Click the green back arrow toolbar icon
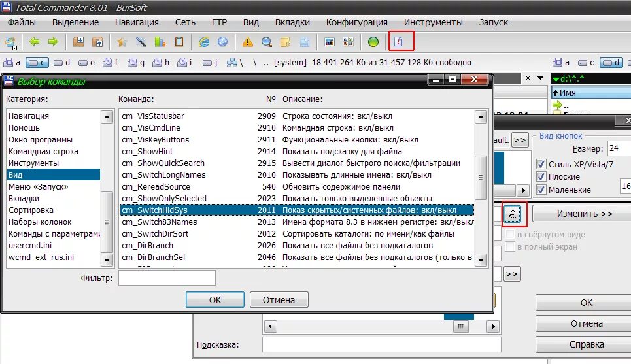Screen dimensions: 631x364 [x=35, y=41]
